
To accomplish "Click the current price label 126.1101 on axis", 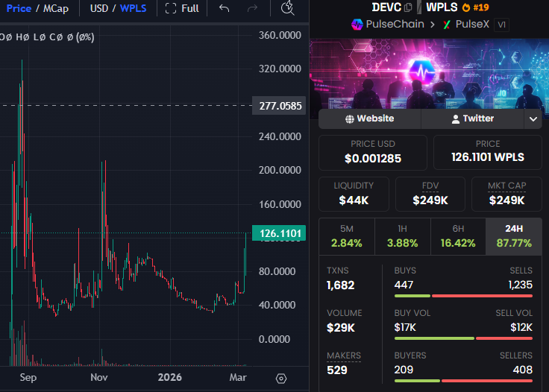I will 279,233.
